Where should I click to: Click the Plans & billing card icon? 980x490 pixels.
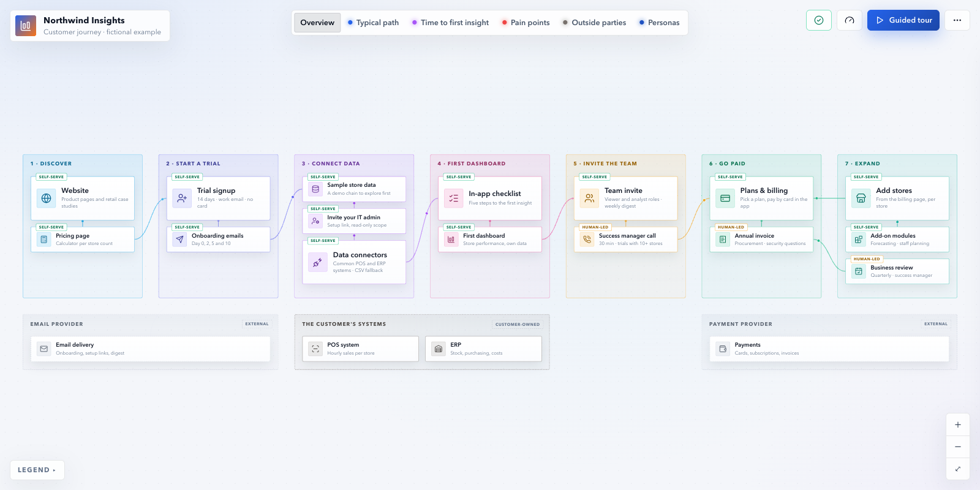(725, 198)
